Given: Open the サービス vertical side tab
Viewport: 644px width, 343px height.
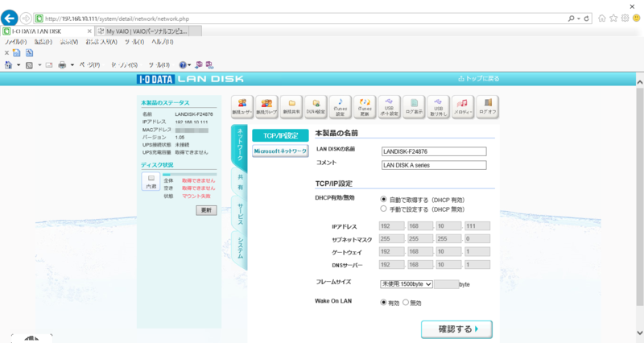Looking at the screenshot, I should tap(240, 213).
